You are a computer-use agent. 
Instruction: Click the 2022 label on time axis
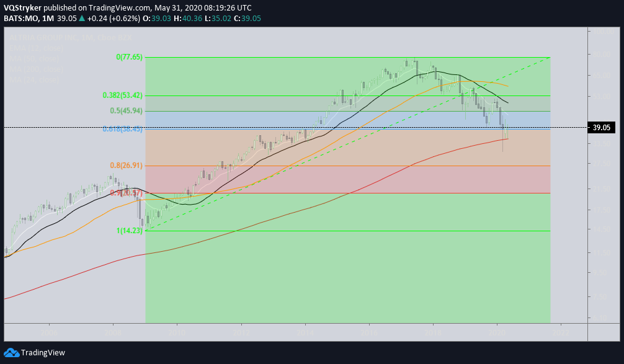(561, 332)
